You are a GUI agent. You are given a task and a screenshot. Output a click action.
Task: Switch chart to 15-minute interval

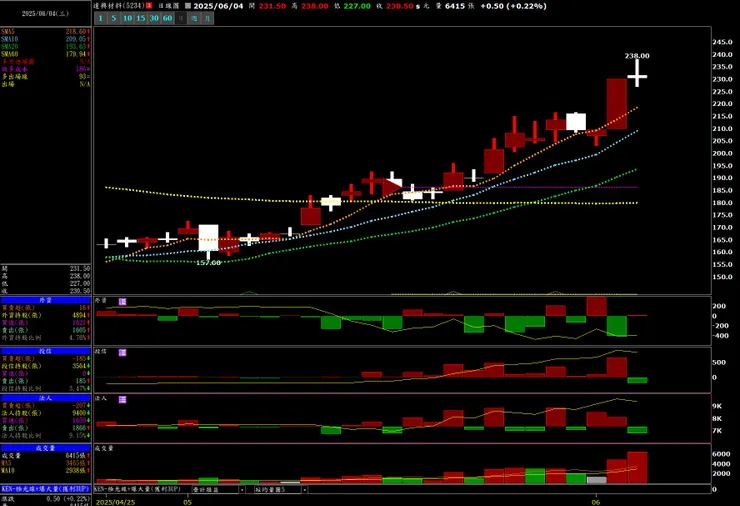[141, 18]
